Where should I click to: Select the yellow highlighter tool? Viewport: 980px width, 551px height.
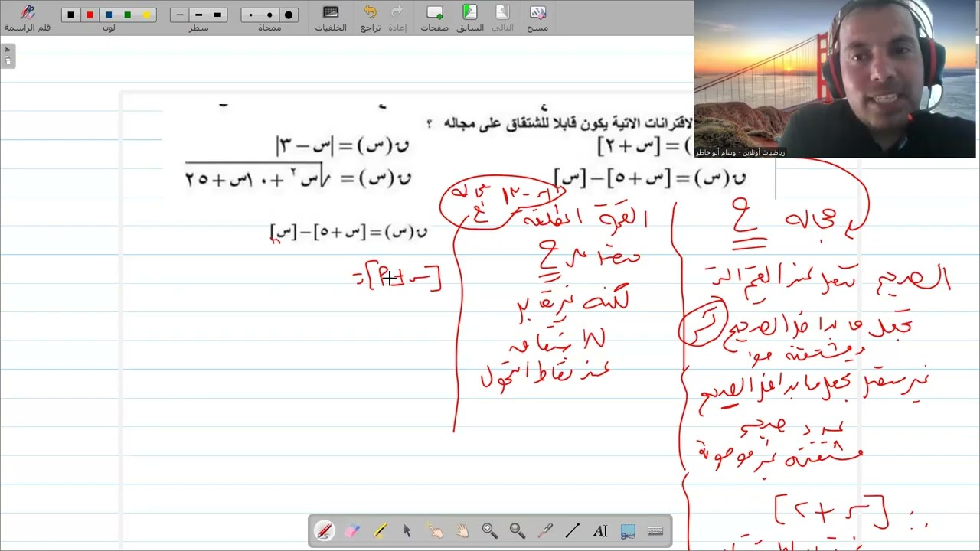click(x=380, y=530)
